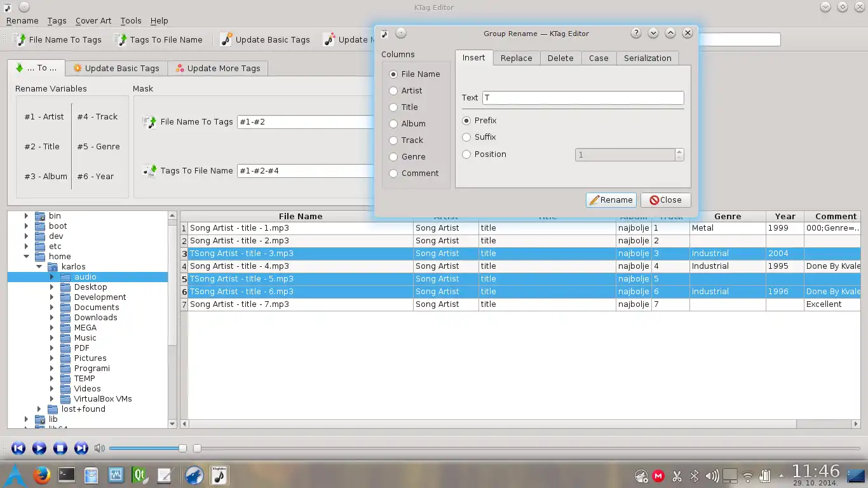
Task: Open Bluetooth tray icon
Action: point(695,475)
